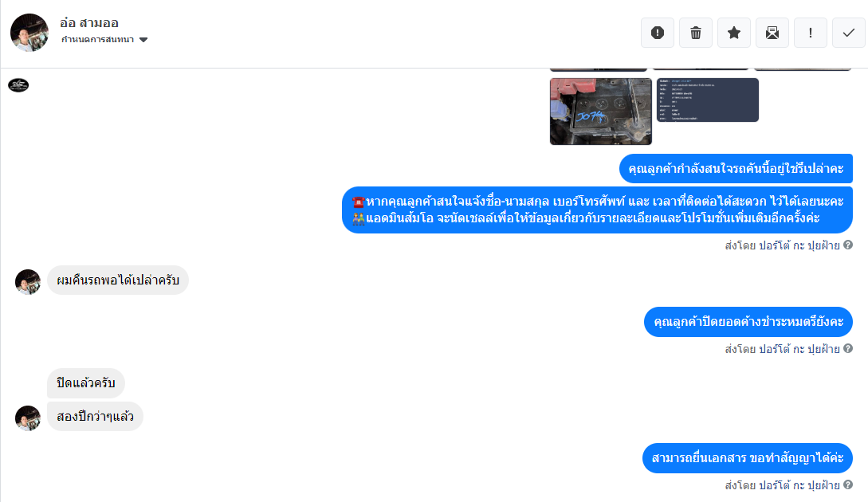Mark conversation done with the checkmark icon

pyautogui.click(x=848, y=33)
